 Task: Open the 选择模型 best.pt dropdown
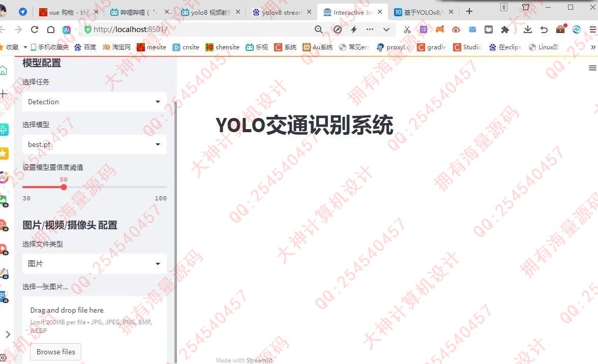94,144
